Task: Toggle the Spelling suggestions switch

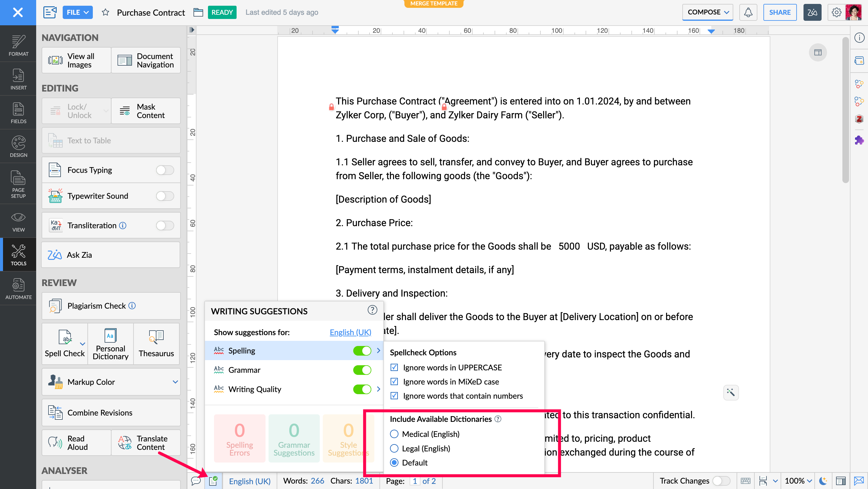Action: click(362, 351)
